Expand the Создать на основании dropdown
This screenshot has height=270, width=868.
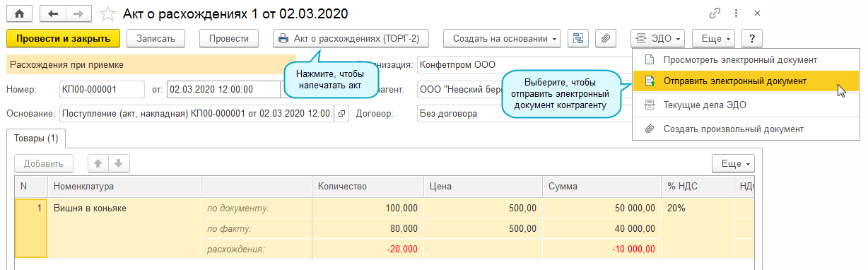click(502, 38)
